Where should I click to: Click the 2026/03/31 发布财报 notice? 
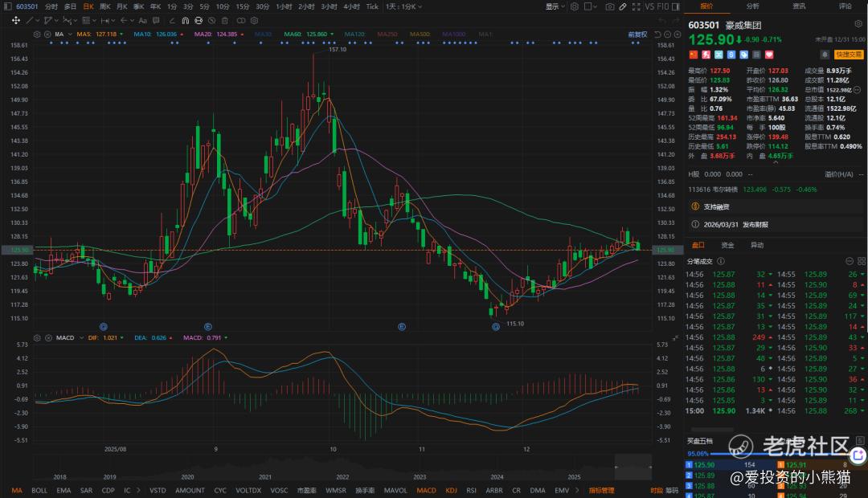coord(735,225)
